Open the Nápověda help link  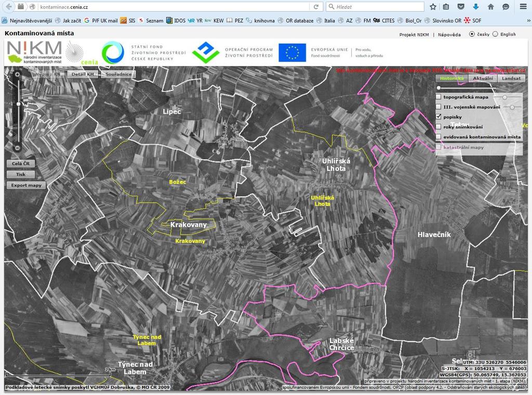click(449, 35)
